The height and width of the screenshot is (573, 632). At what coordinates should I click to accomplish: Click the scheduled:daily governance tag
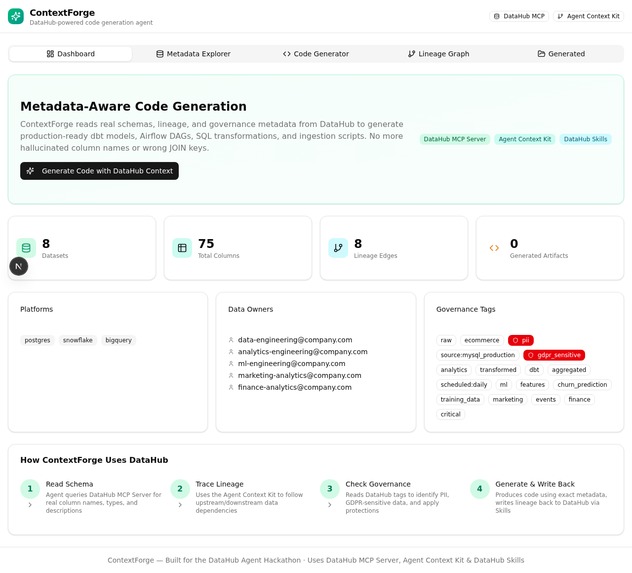464,385
